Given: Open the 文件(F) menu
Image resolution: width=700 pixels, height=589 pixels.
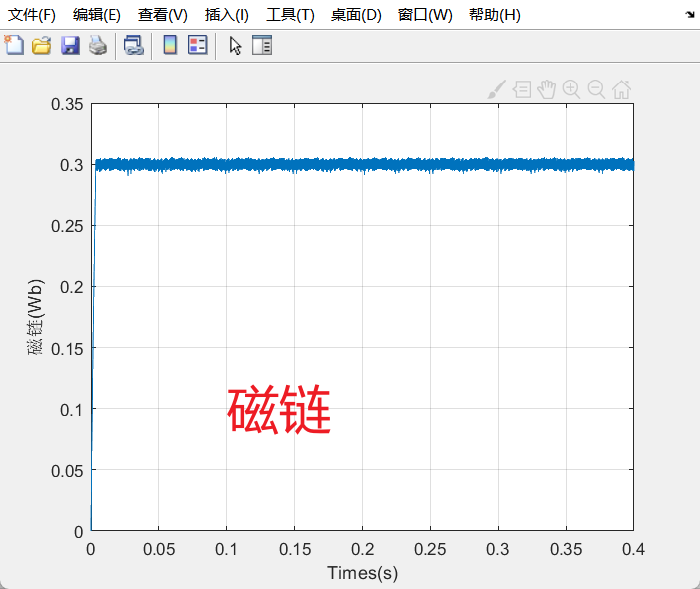Looking at the screenshot, I should click(32, 15).
